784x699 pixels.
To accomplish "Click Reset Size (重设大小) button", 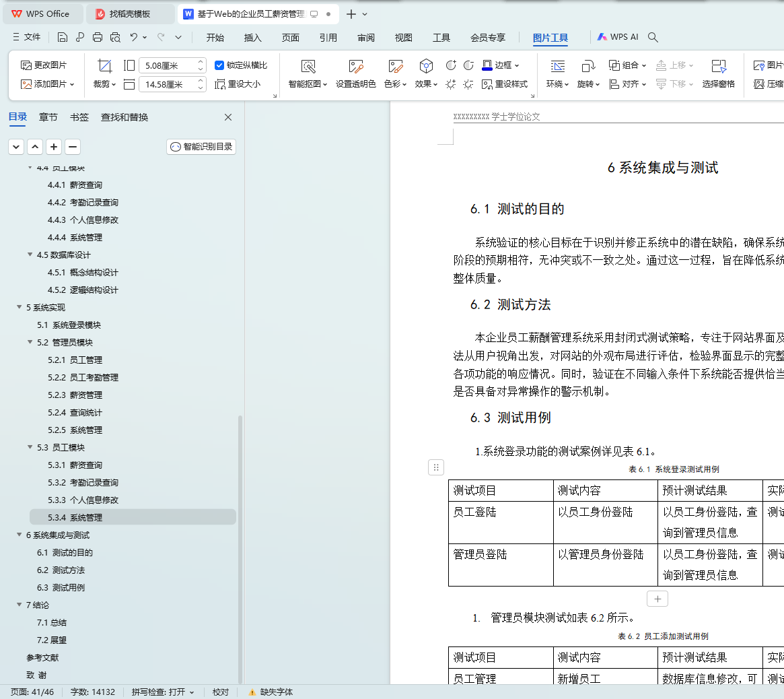I will point(238,84).
